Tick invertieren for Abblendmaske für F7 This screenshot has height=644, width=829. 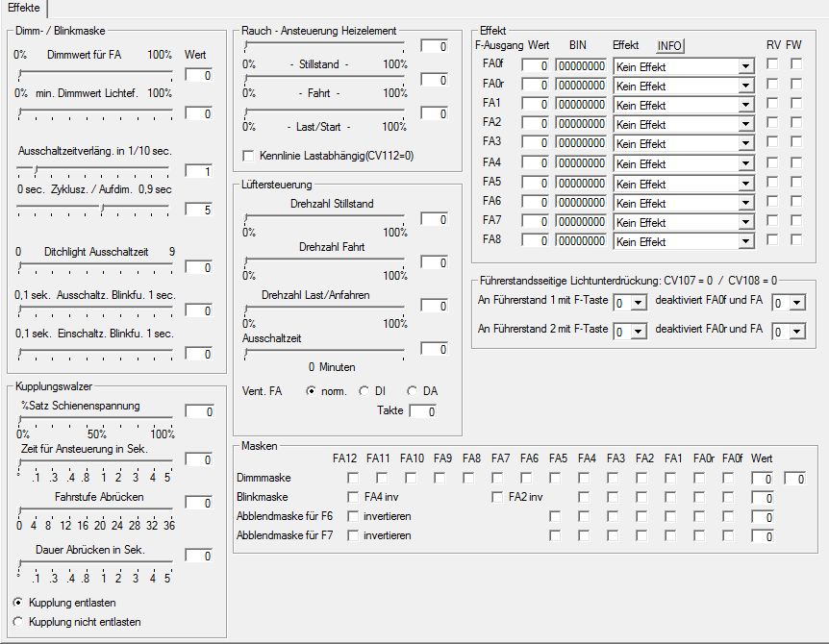click(353, 535)
